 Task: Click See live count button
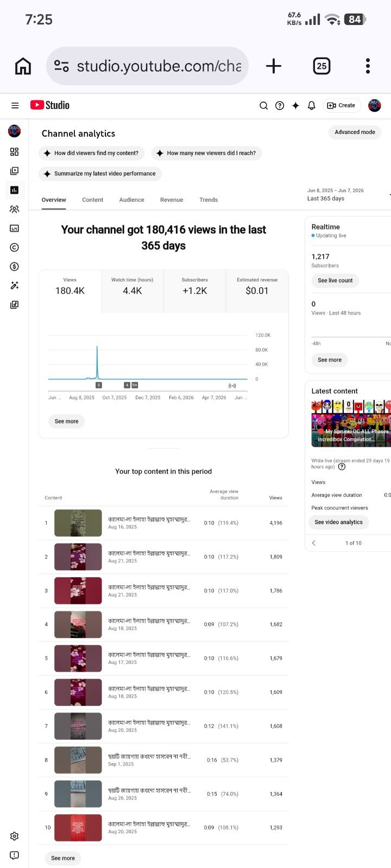[335, 280]
